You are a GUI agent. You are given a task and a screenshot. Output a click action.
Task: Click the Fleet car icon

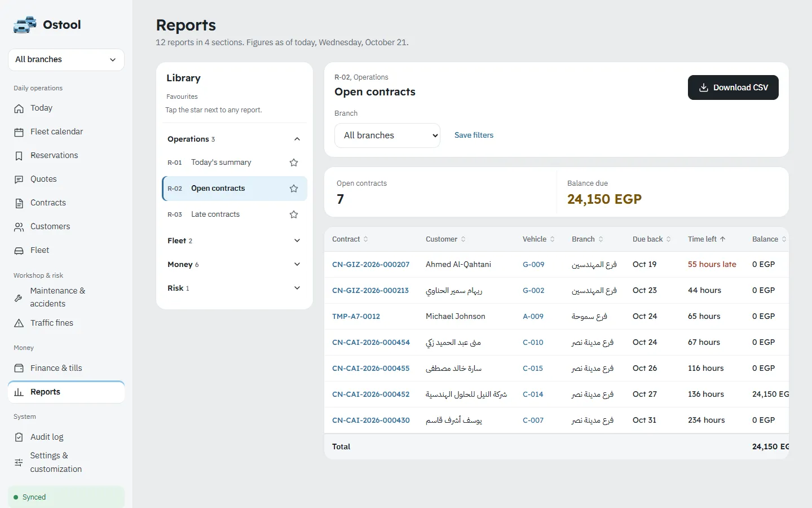click(19, 251)
